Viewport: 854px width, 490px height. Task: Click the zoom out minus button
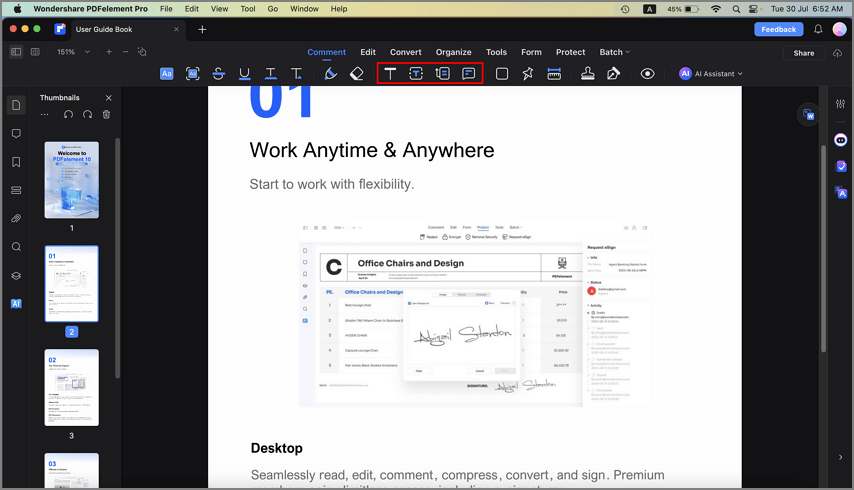pyautogui.click(x=125, y=52)
